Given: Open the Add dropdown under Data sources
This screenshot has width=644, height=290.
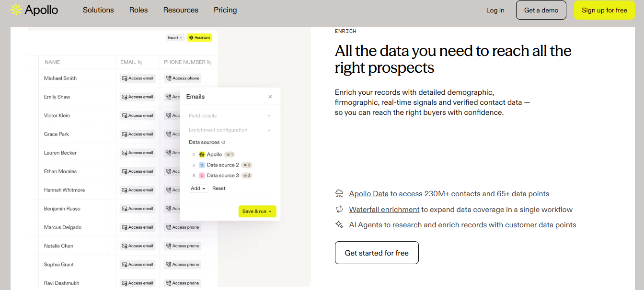Looking at the screenshot, I should 198,189.
